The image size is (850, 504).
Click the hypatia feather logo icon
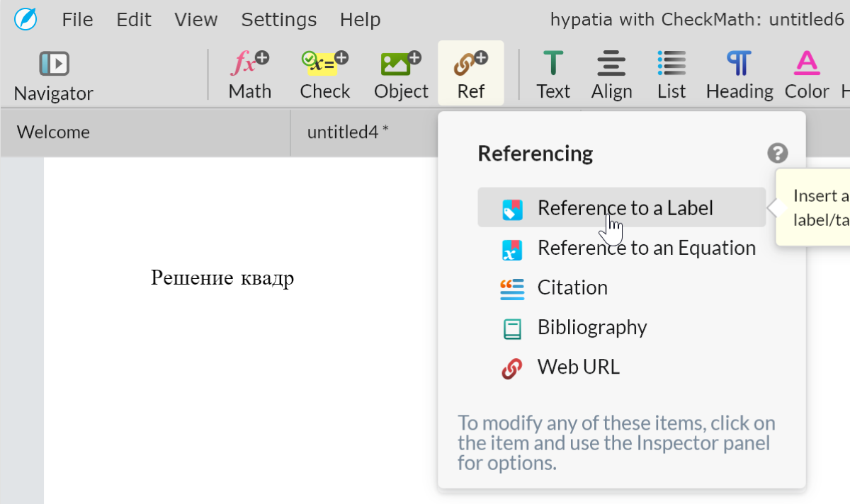coord(26,19)
